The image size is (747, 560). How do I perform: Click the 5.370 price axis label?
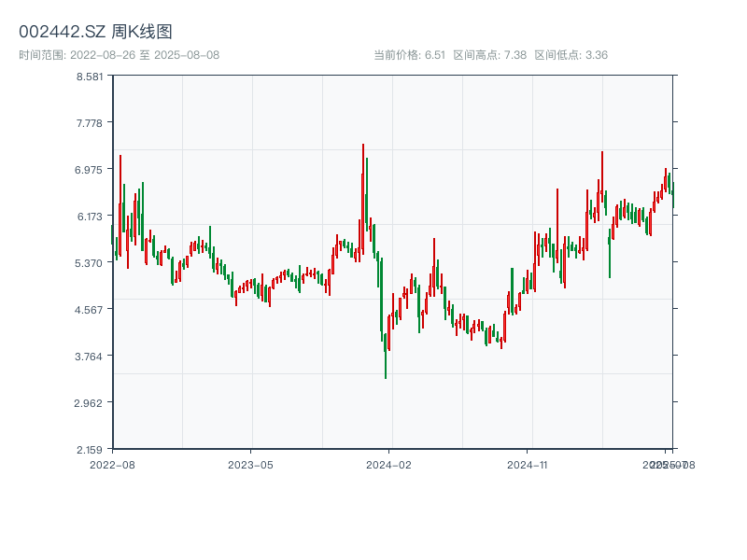point(90,263)
